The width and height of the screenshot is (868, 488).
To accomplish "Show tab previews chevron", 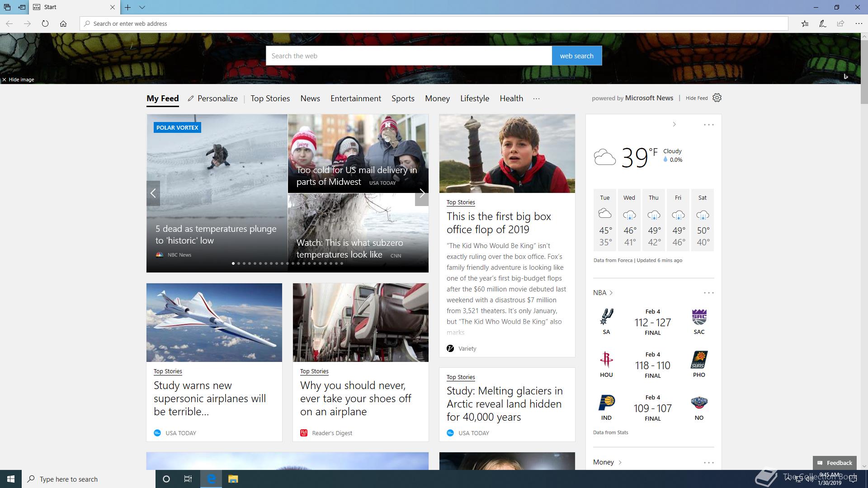I will tap(142, 7).
